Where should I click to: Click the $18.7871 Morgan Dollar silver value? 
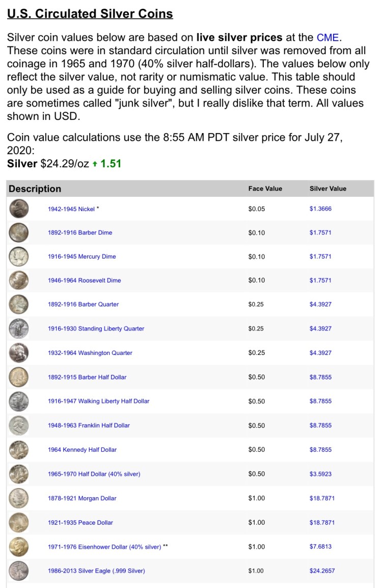click(322, 498)
